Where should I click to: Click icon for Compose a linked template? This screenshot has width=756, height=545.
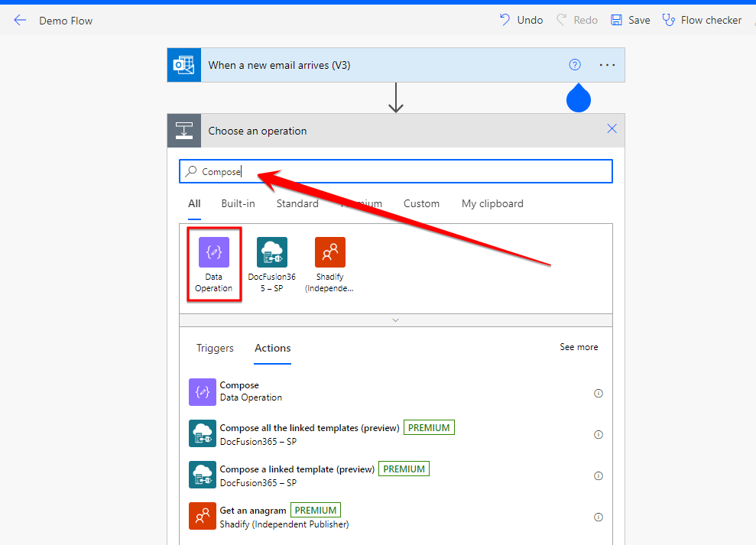point(203,475)
